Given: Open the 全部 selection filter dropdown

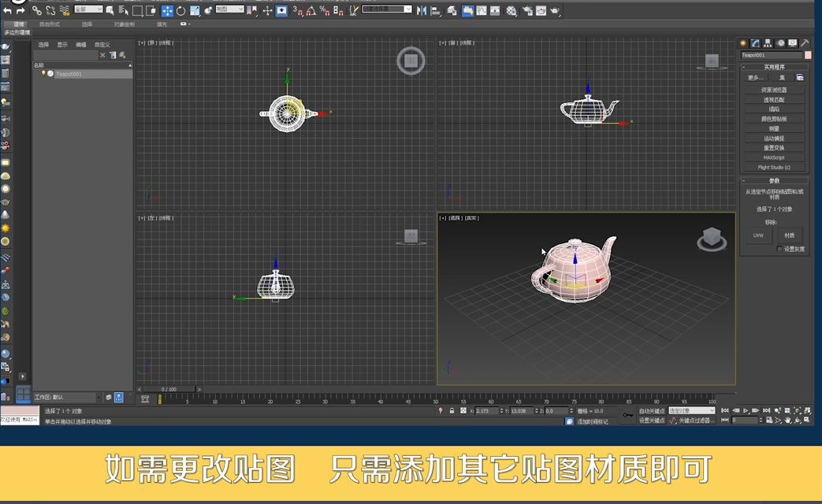Looking at the screenshot, I should click(87, 9).
